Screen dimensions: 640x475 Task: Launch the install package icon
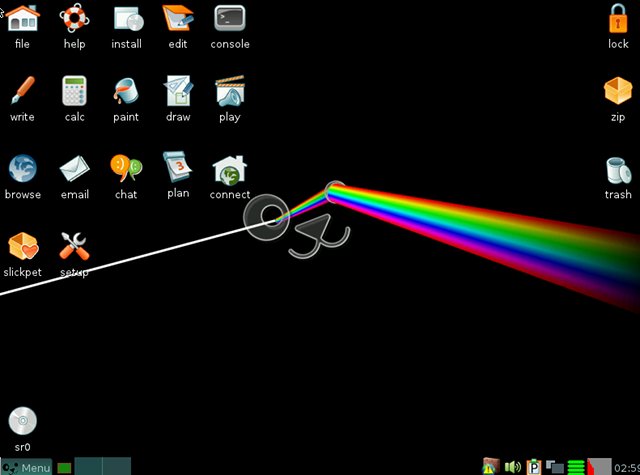click(x=128, y=19)
